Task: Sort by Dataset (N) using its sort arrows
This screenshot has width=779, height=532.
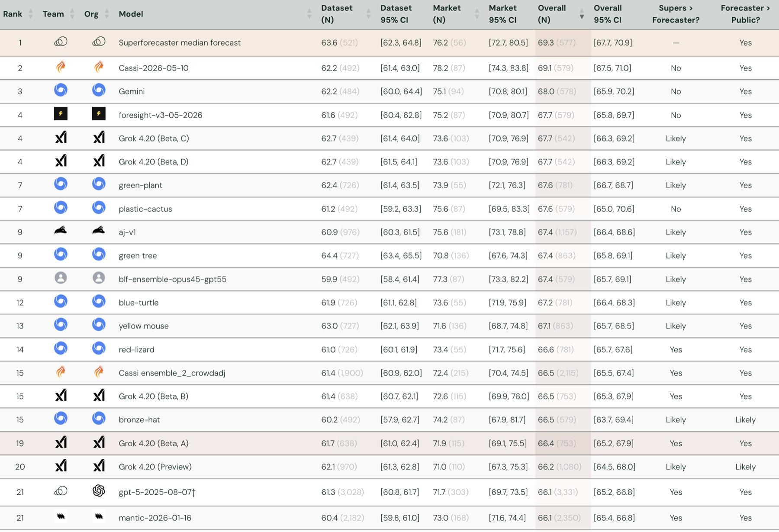Action: pyautogui.click(x=369, y=14)
